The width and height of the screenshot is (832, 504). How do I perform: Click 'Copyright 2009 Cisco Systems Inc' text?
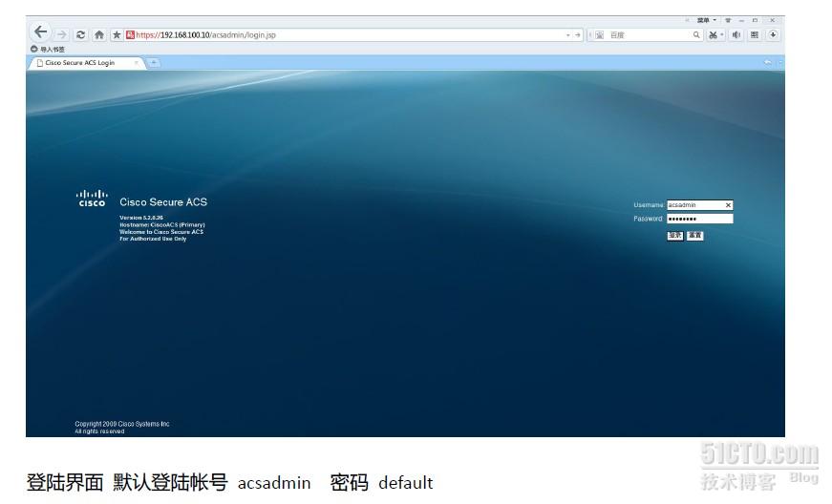pos(122,424)
